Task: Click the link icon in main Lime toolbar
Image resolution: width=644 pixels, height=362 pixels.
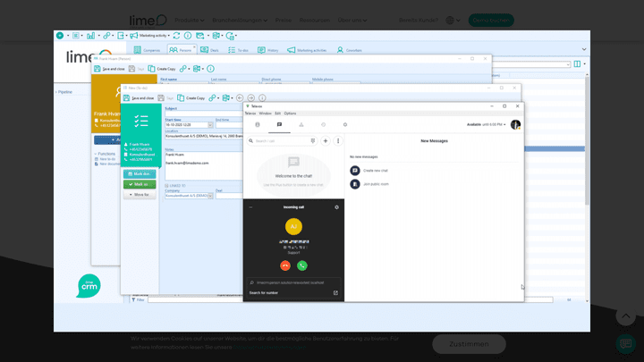Action: 106,36
